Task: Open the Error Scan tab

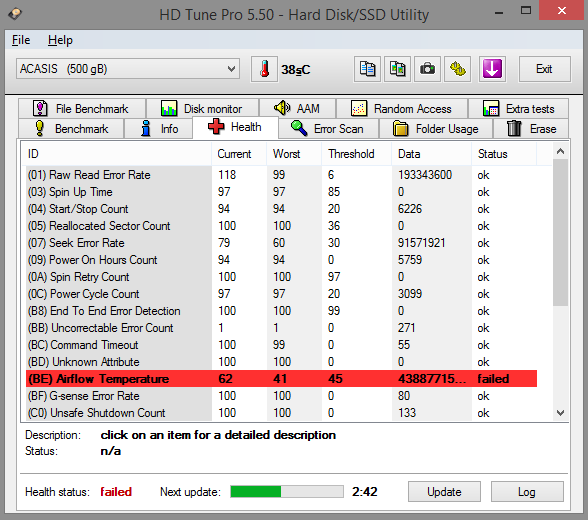Action: (x=328, y=129)
